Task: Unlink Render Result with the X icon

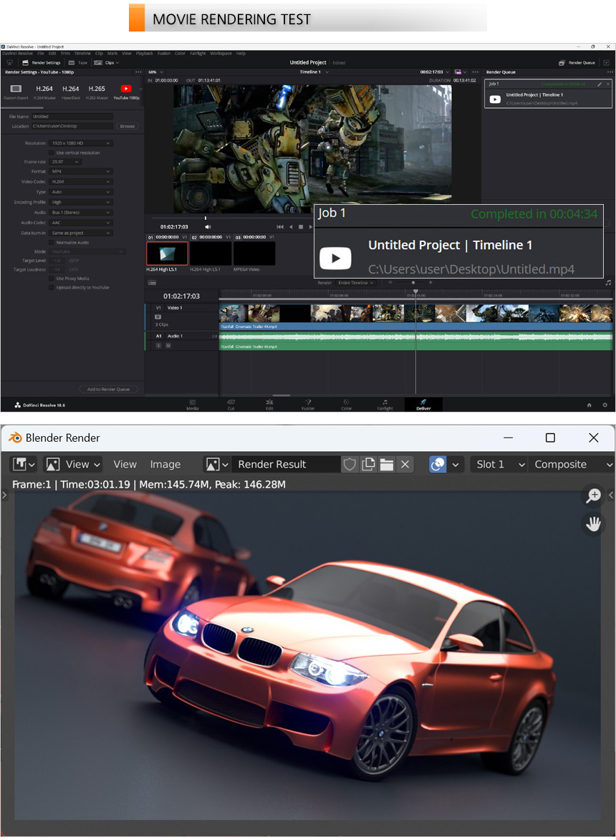Action: click(x=405, y=465)
